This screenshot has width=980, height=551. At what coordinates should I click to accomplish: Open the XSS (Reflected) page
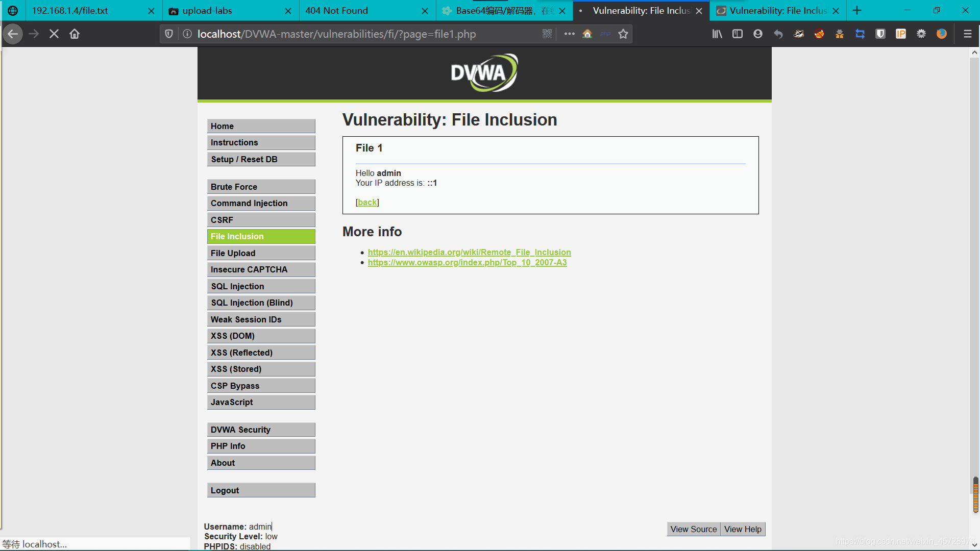pos(261,353)
